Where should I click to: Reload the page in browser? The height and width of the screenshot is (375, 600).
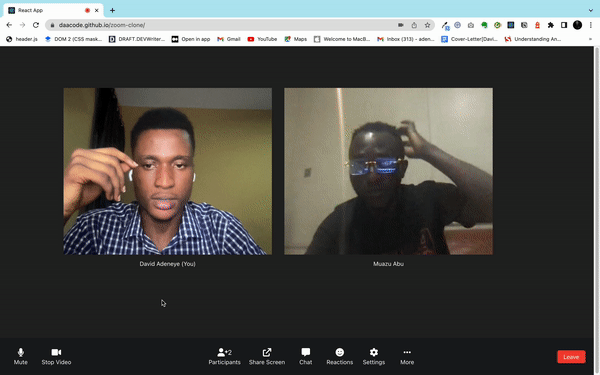point(36,25)
